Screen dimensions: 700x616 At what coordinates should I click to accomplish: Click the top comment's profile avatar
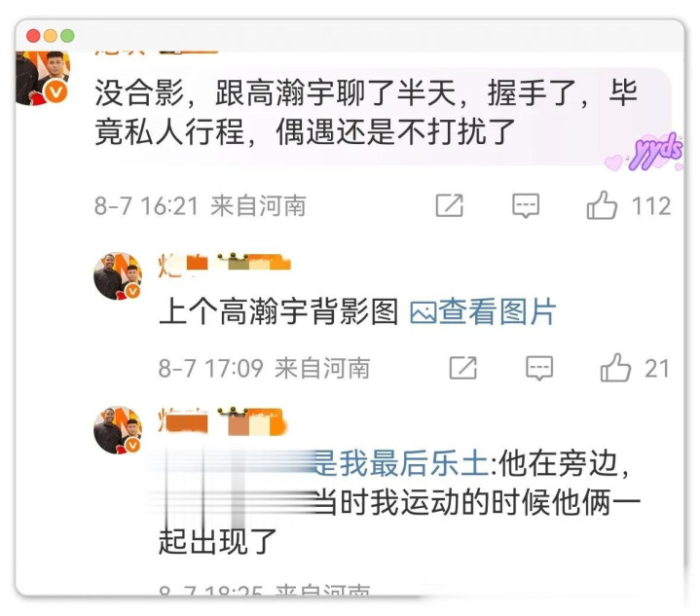[x=43, y=77]
